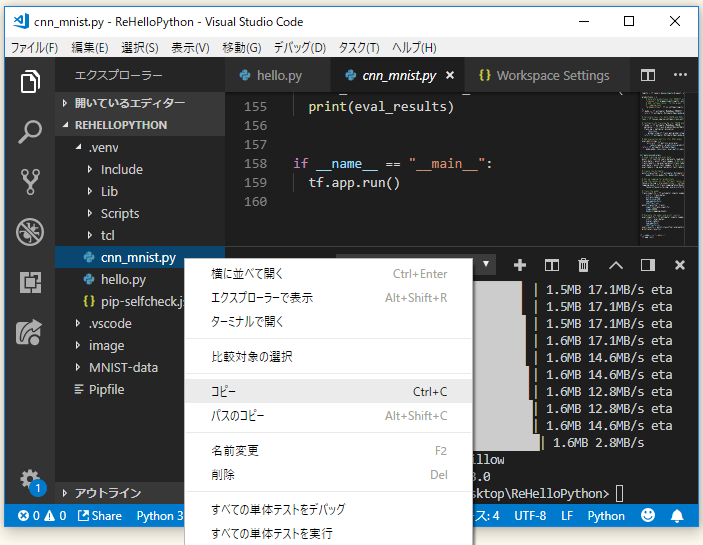Screen dimensions: 703x545
Task: Close the terminal panel
Action: click(x=680, y=265)
